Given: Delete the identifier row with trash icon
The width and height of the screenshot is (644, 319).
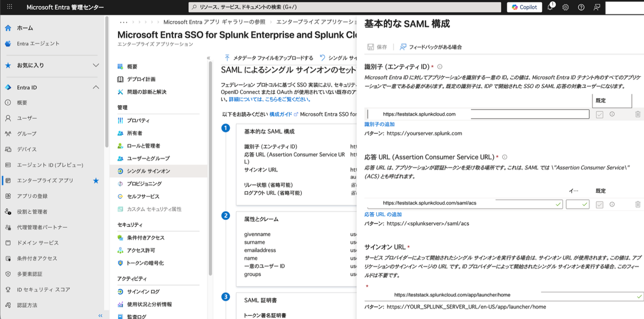Looking at the screenshot, I should [638, 114].
